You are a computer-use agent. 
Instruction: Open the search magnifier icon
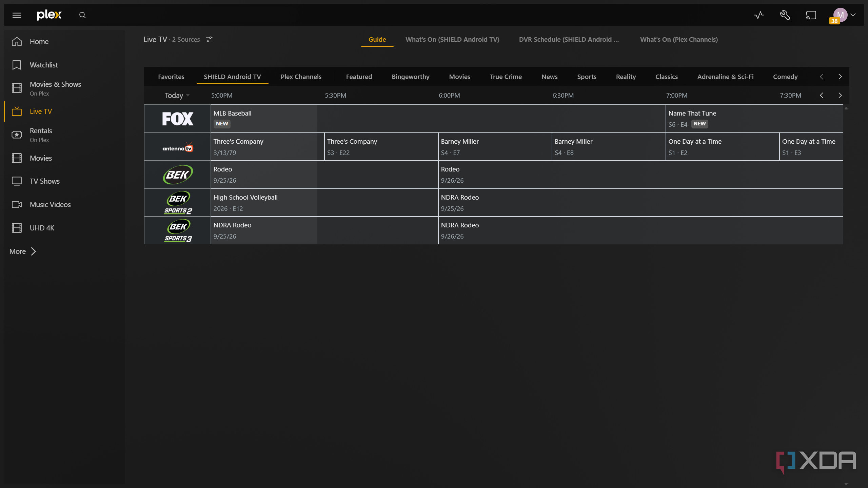point(82,15)
